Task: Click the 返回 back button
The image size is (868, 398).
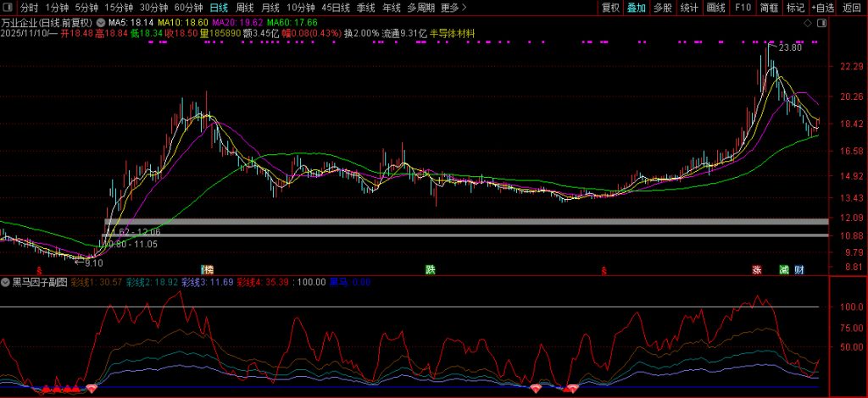Action: (x=849, y=8)
